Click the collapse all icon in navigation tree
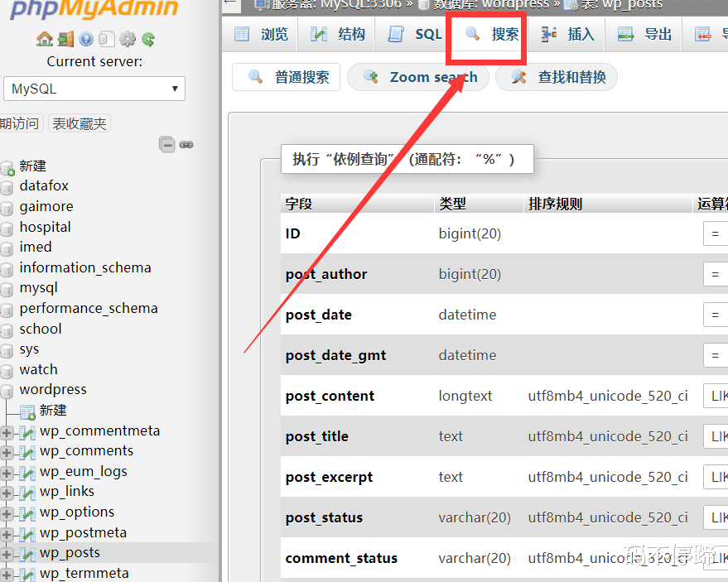 click(167, 144)
